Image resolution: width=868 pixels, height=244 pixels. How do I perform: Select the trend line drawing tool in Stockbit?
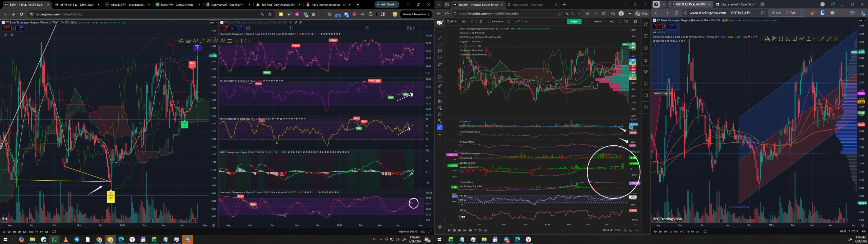point(440,38)
